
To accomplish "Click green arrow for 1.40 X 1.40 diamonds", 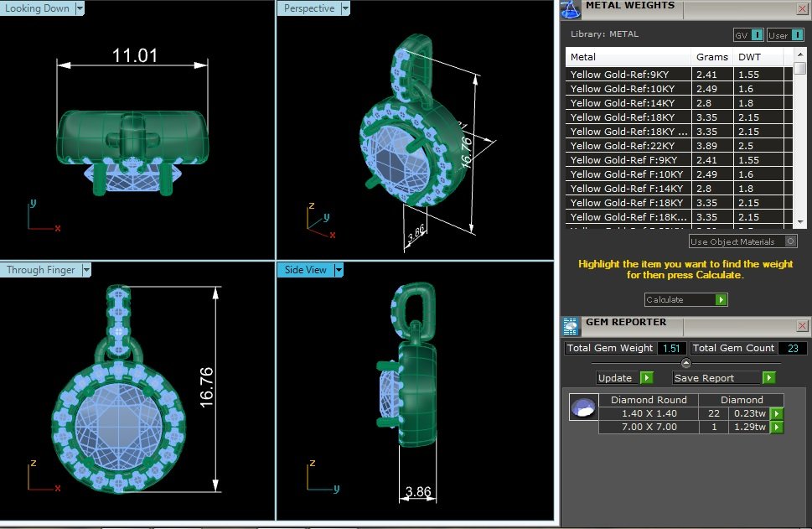I will click(776, 413).
